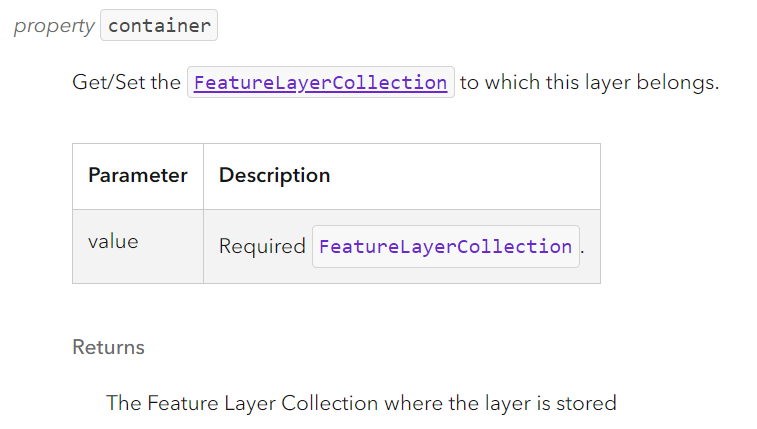Screen dimensions: 757x429
Task: Click the period after the table's FeatureLayerCollection
Action: [x=582, y=250]
